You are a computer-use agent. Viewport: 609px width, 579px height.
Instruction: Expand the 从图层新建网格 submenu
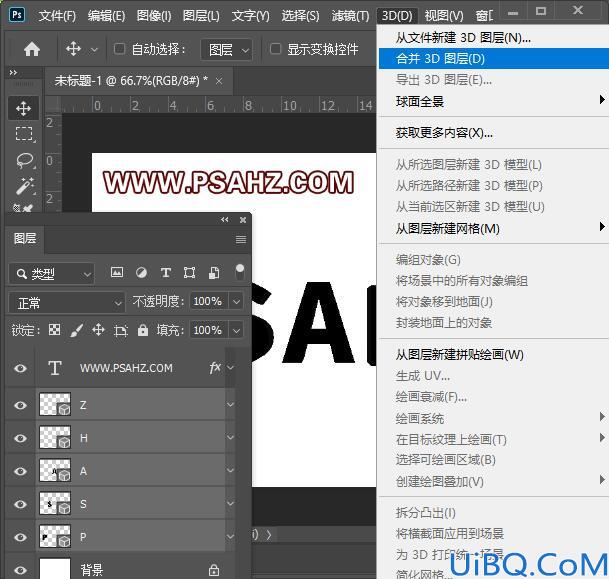click(494, 228)
